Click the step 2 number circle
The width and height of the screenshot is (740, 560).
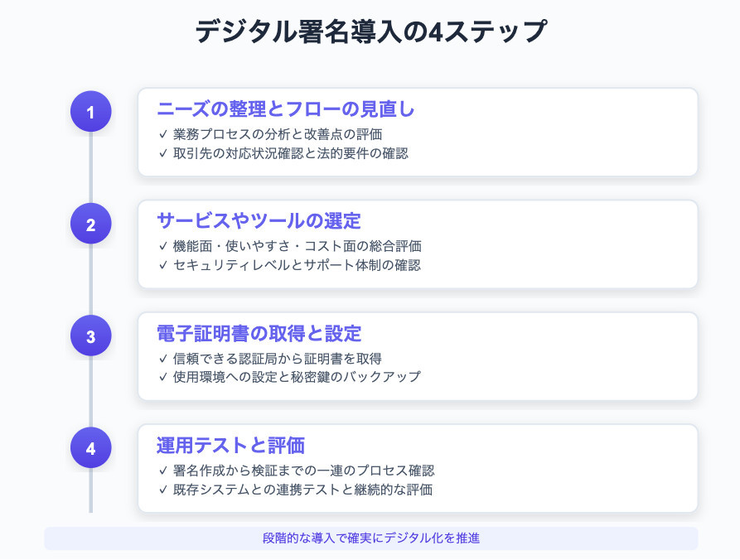(x=90, y=224)
